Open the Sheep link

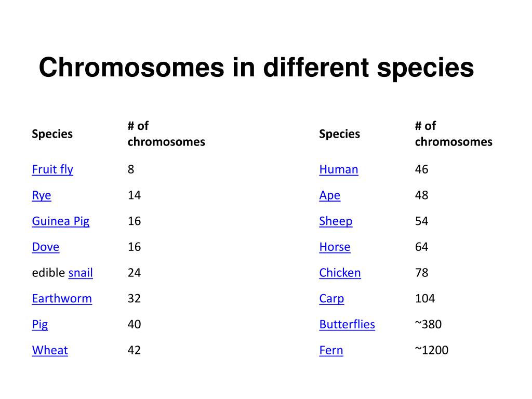coord(336,221)
